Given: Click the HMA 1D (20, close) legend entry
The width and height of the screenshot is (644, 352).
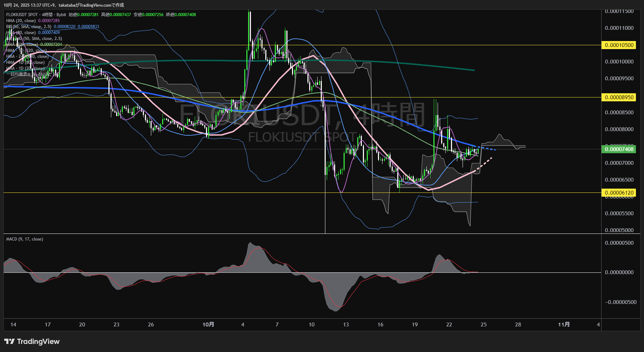Looking at the screenshot, I should click(25, 68).
